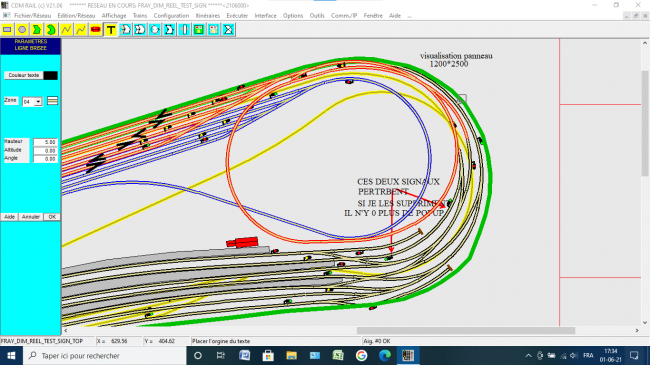Activate the text T tool
Image resolution: width=650 pixels, height=365 pixels.
[111, 29]
